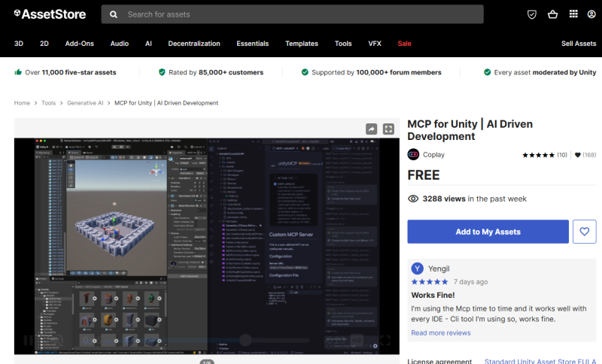Open the Decentralization category
The image size is (602, 364).
click(194, 44)
